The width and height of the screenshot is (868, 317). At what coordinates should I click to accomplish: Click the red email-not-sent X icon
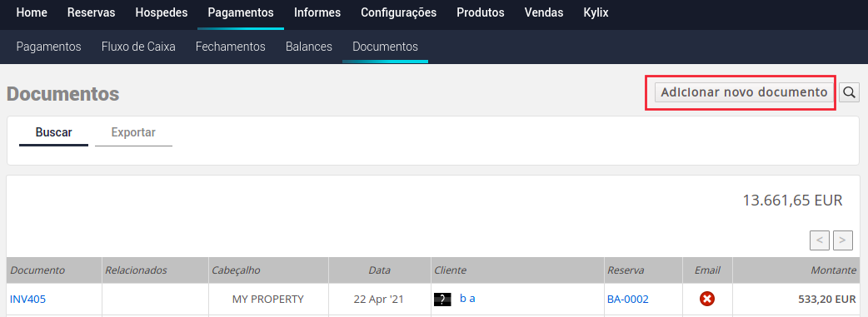coord(707,300)
